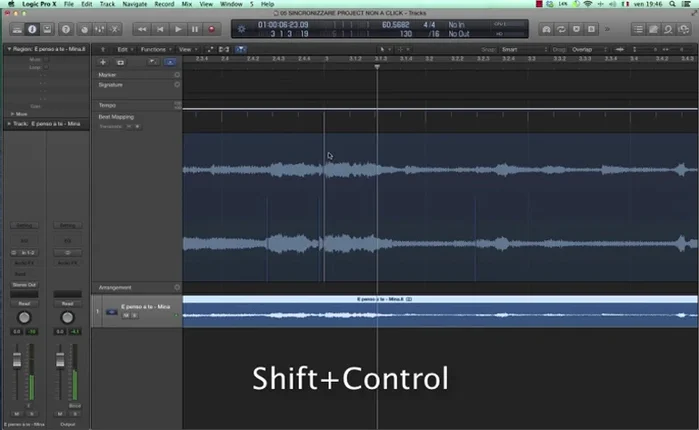The image size is (699, 430).
Task: Open the tracks area Edit menu
Action: 125,49
